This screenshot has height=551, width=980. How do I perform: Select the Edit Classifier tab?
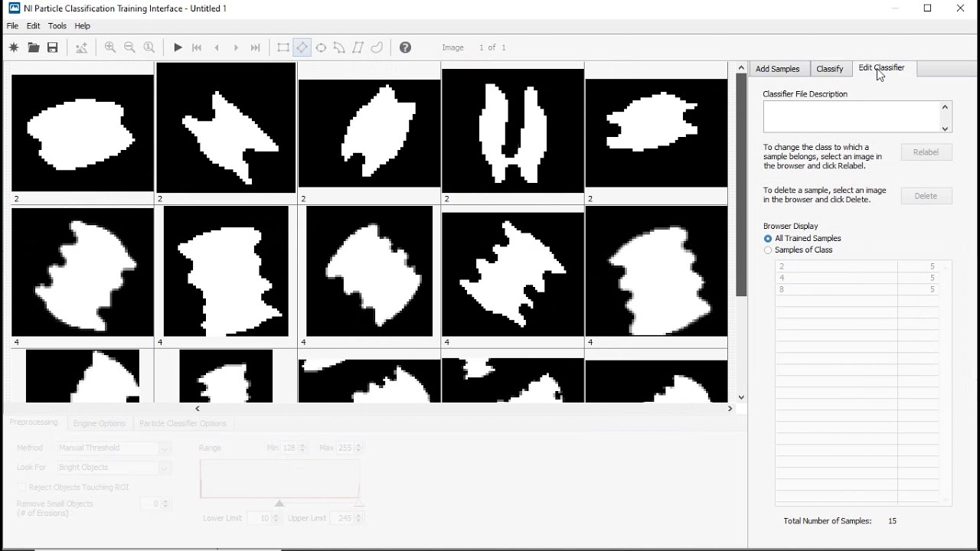point(882,68)
